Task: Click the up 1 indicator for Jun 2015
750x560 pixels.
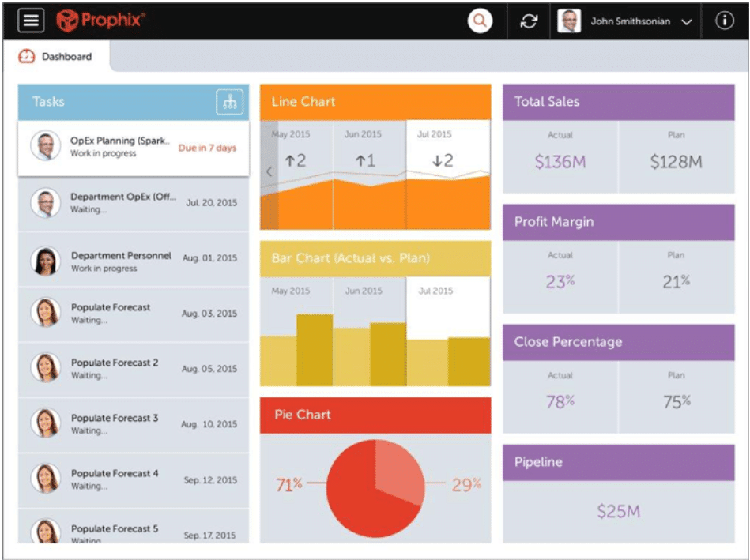Action: [x=365, y=160]
